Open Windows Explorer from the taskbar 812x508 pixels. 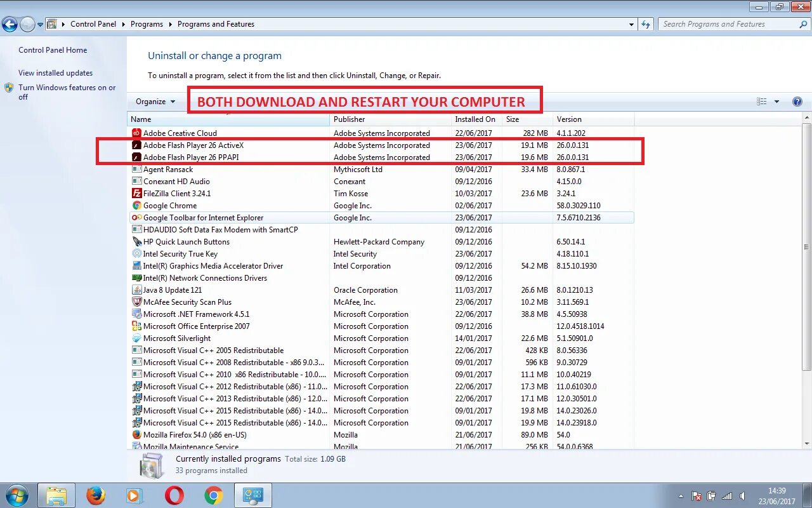pyautogui.click(x=56, y=495)
